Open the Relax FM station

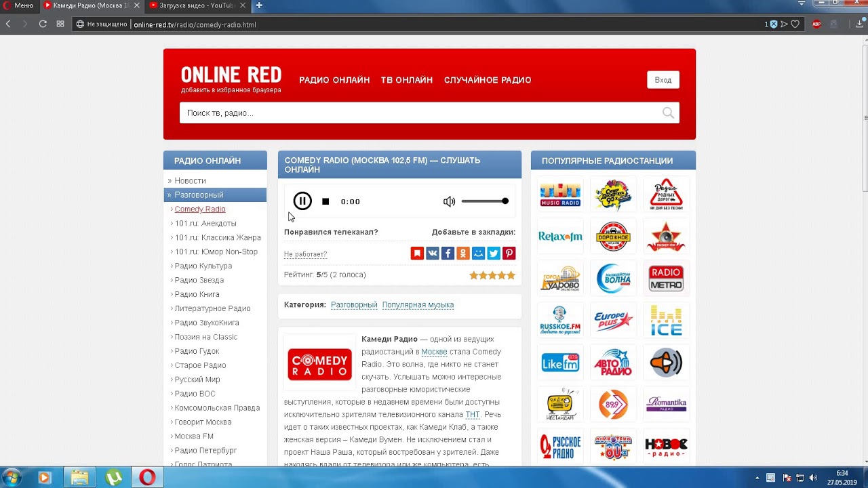click(x=560, y=237)
